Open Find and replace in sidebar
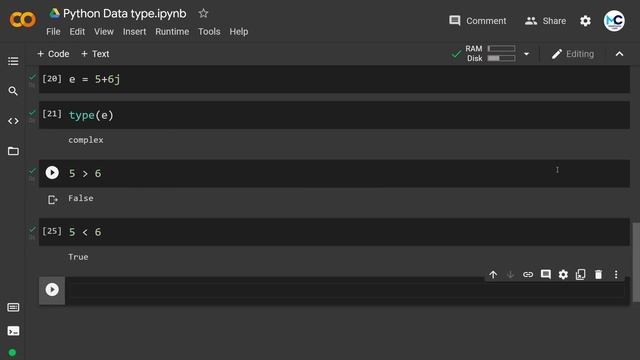Screen dimensions: 640x360 pyautogui.click(x=13, y=91)
